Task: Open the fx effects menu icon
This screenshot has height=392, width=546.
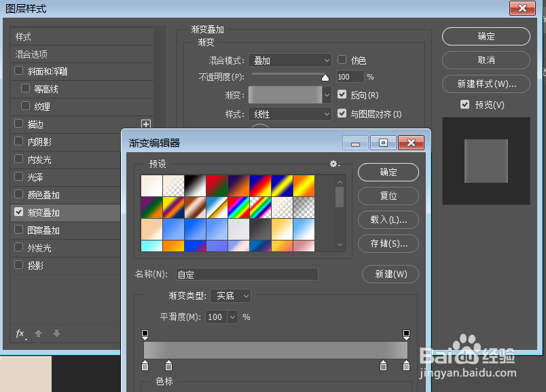Action: click(x=20, y=334)
